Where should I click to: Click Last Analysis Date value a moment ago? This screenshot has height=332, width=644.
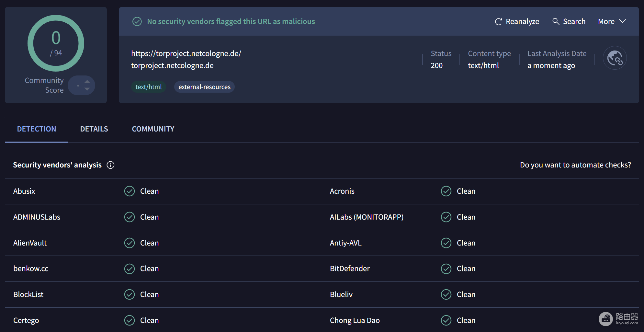pyautogui.click(x=551, y=66)
